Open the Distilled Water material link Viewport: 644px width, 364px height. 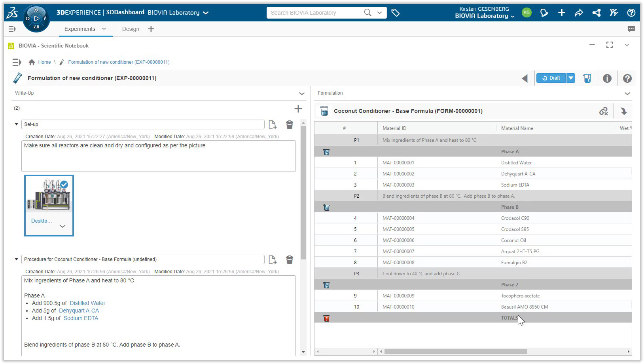click(x=87, y=303)
